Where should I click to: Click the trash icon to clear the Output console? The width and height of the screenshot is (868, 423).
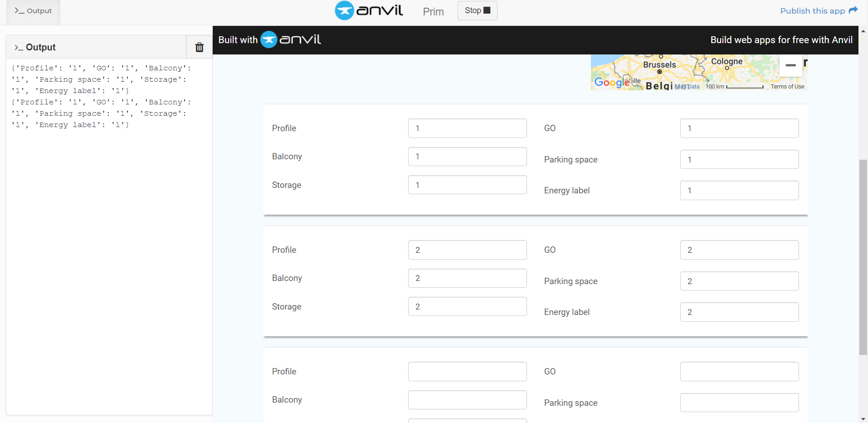(199, 47)
